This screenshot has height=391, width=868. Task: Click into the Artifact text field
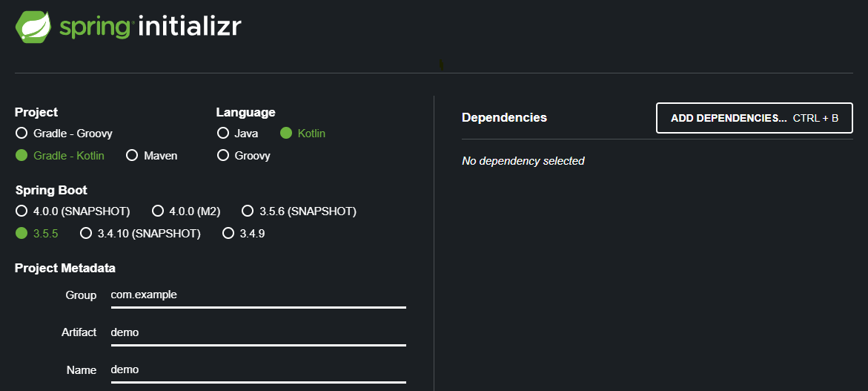point(257,332)
